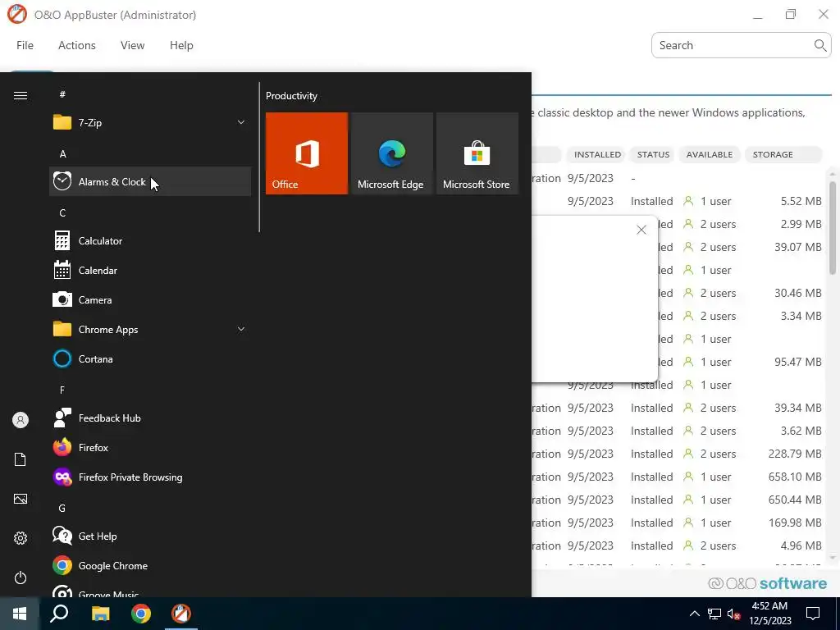Image resolution: width=840 pixels, height=630 pixels.
Task: Open the Office tile
Action: pyautogui.click(x=307, y=153)
